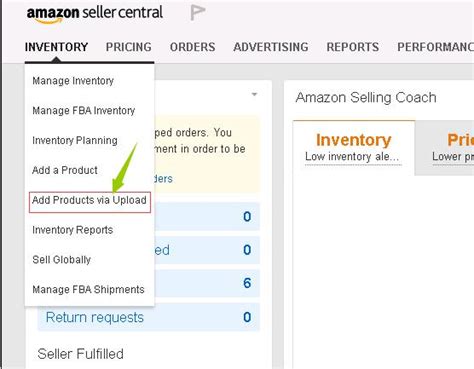Switch to Inventory tab in Selling Coach
This screenshot has width=474, height=369.
[x=354, y=148]
